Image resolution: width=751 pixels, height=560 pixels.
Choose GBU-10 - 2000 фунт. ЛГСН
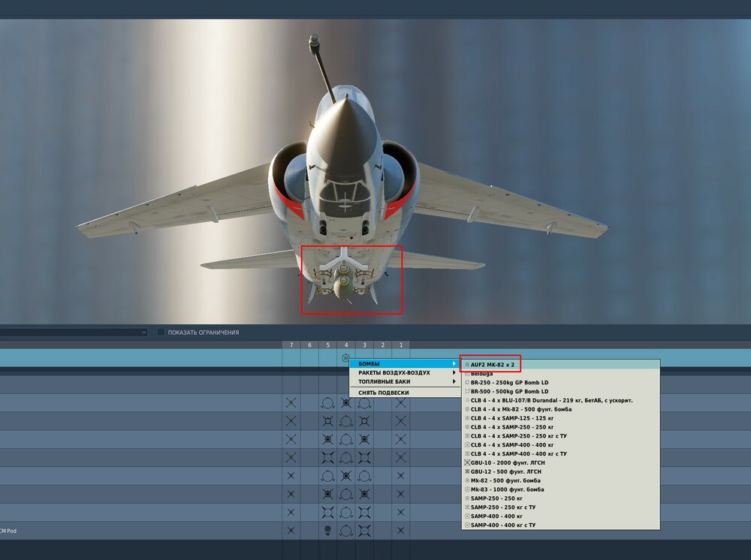560,463
